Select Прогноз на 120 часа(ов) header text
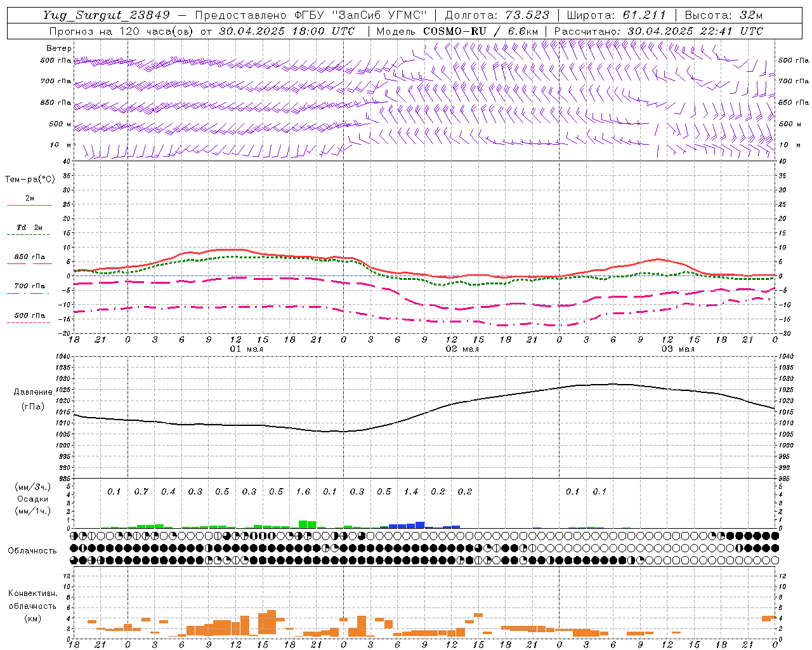 tap(122, 31)
